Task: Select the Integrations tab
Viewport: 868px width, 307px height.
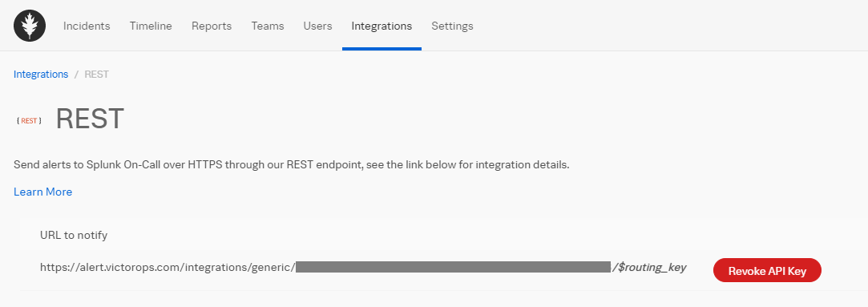Action: pyautogui.click(x=382, y=26)
